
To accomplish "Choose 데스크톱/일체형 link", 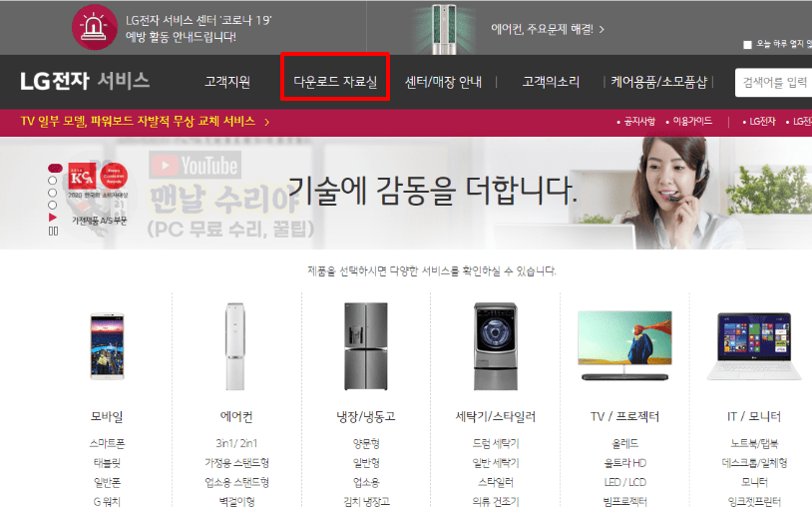I will coord(754,462).
